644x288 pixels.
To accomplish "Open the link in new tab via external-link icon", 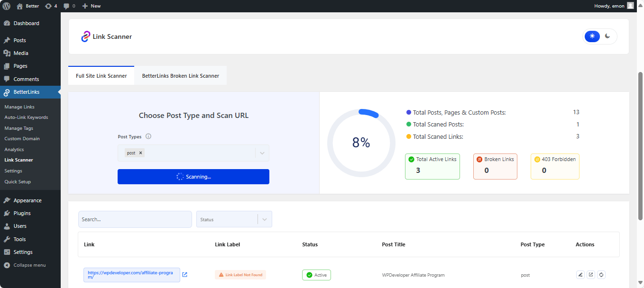I will click(x=591, y=275).
